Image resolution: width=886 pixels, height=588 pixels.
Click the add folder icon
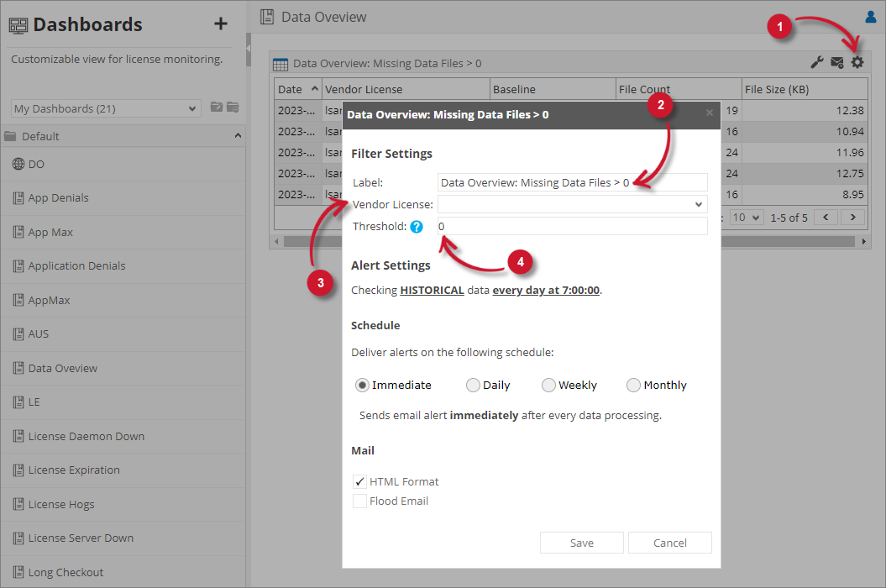tap(217, 107)
